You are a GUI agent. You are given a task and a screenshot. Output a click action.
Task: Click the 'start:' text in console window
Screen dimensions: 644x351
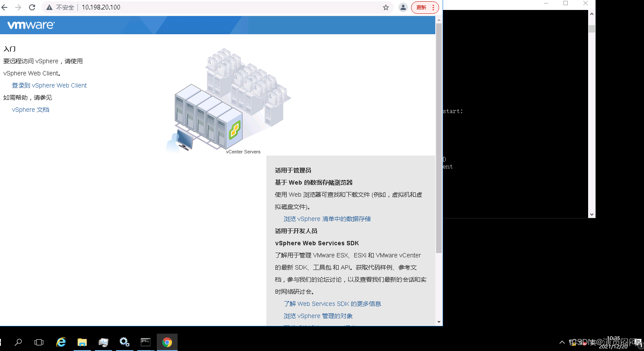[x=453, y=111]
